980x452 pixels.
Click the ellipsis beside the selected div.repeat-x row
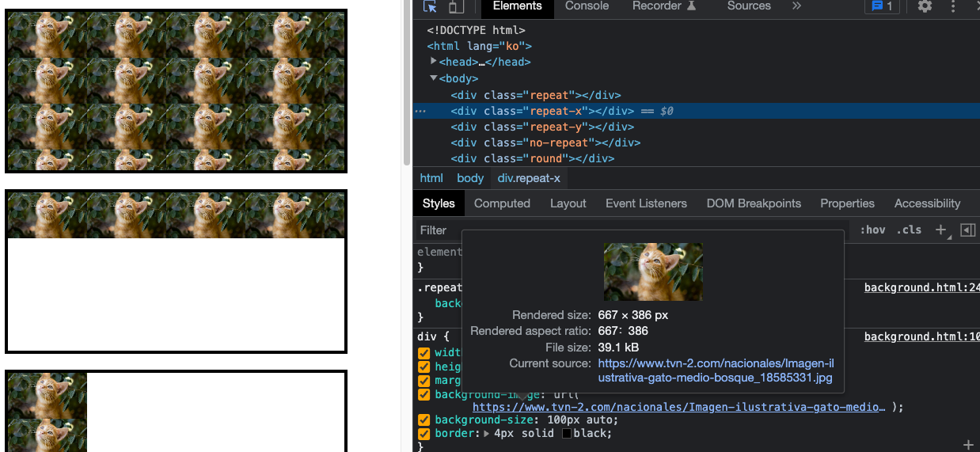coord(420,112)
